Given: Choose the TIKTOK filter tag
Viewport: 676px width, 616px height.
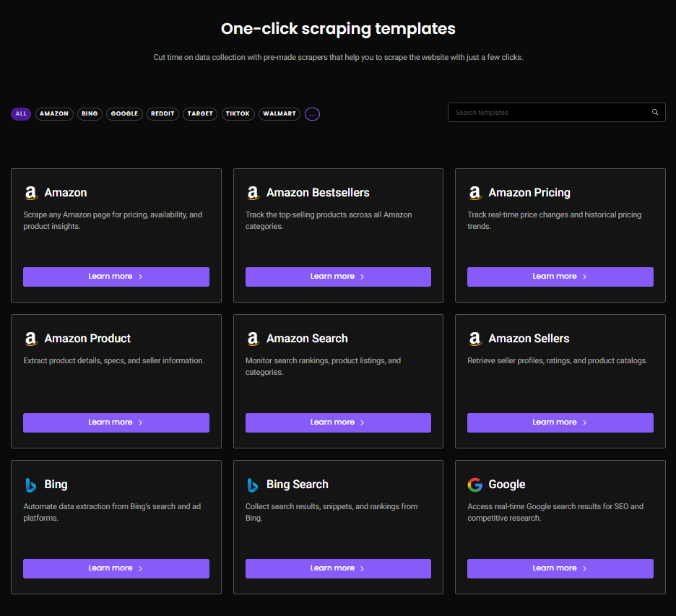Looking at the screenshot, I should point(238,114).
